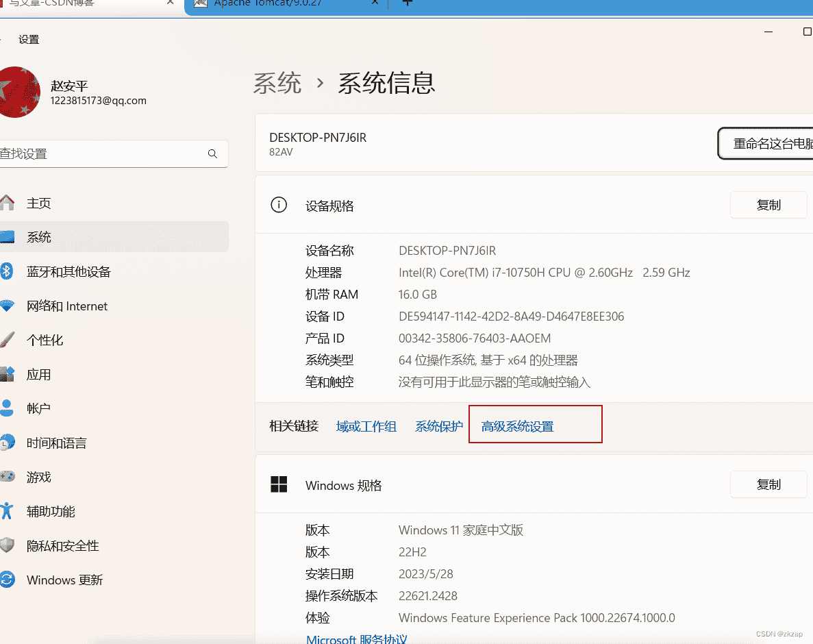
Task: Click the Windows logo beside Windows 规格
Action: (279, 484)
